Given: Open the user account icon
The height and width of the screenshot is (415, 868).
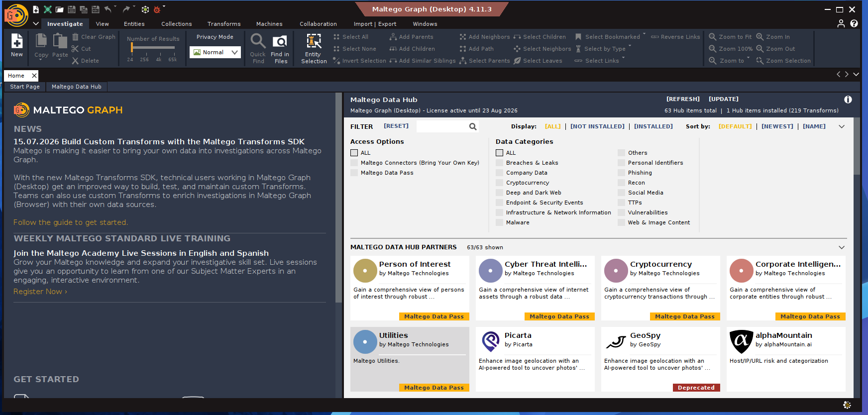Looking at the screenshot, I should (x=841, y=23).
